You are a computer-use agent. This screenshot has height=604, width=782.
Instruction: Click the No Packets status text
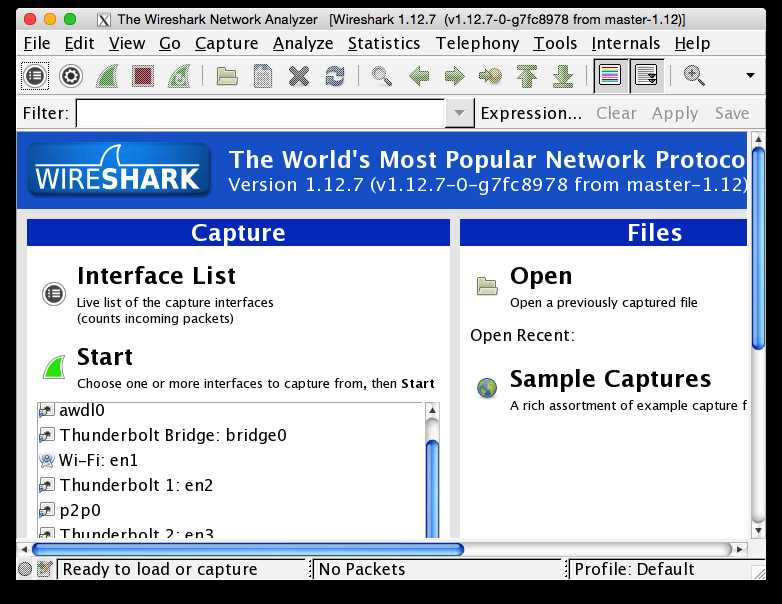[362, 569]
